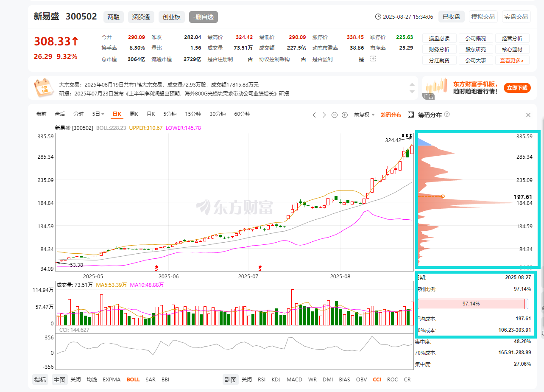Select BOLL main chart indicator
This screenshot has width=544, height=392.
[133, 379]
